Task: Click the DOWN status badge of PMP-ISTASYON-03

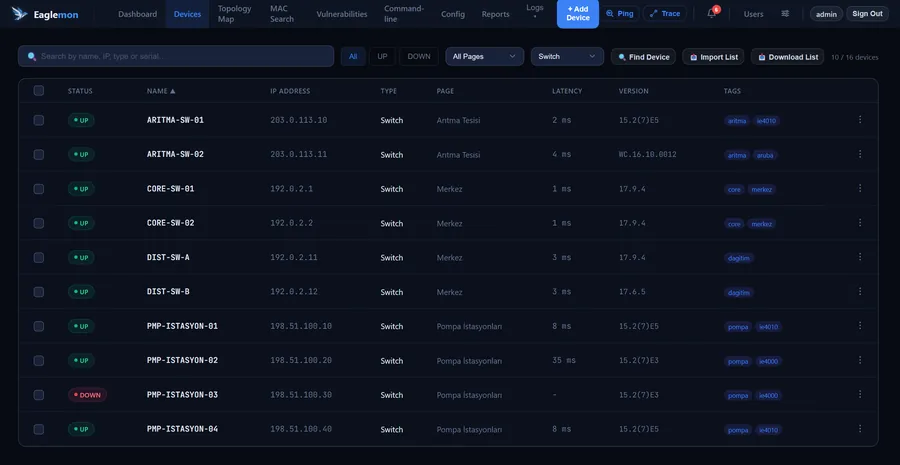Action: 87,395
